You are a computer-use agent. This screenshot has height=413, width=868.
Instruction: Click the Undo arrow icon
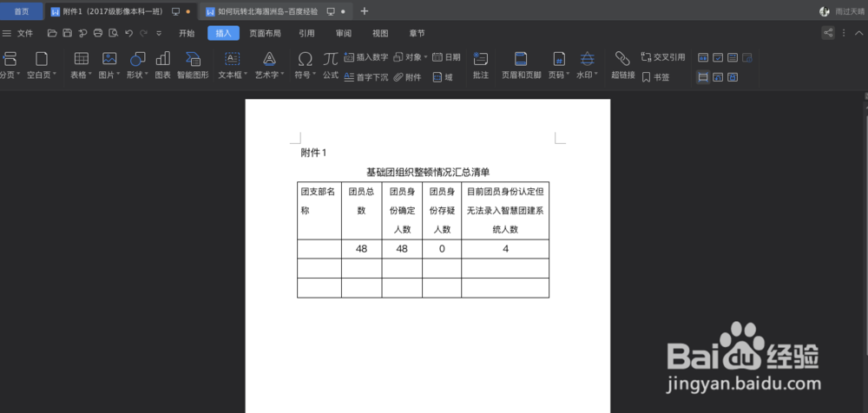click(x=129, y=33)
